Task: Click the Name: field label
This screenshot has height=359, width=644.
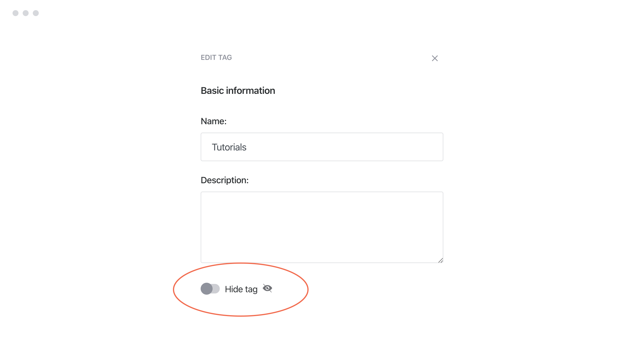Action: 213,121
